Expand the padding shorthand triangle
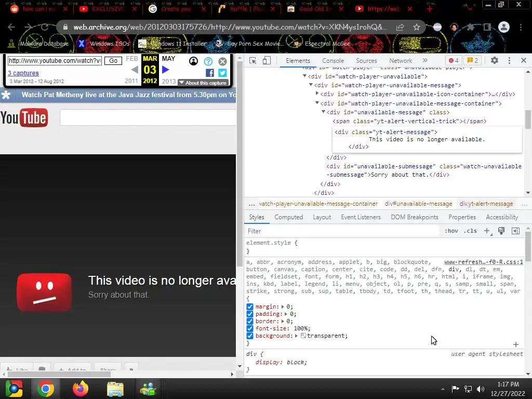The width and height of the screenshot is (532, 399). (286, 314)
